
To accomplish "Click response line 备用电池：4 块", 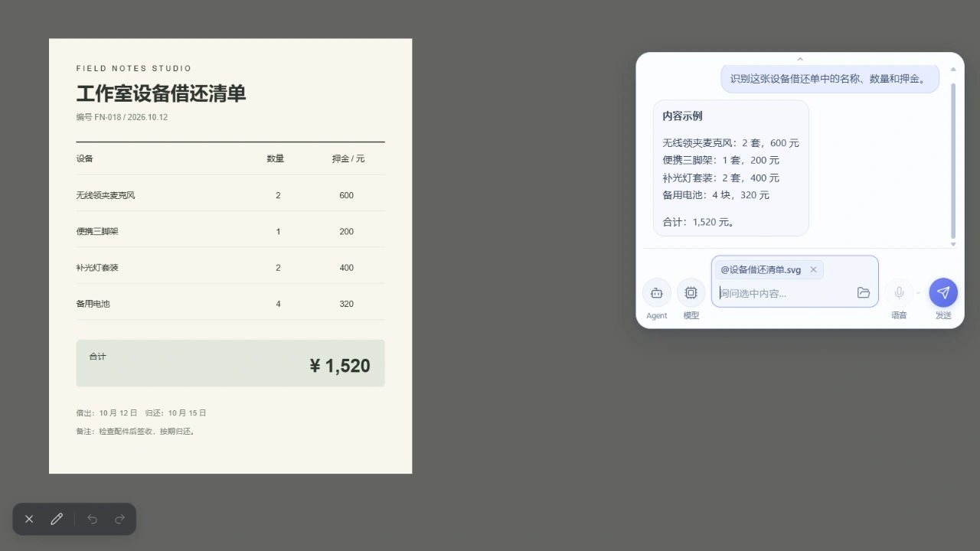I will pos(716,195).
